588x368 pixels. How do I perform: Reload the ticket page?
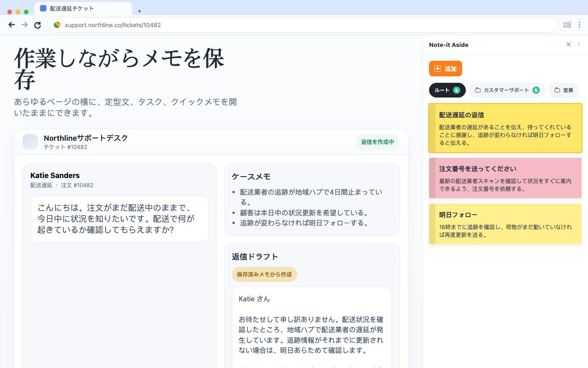[x=38, y=25]
